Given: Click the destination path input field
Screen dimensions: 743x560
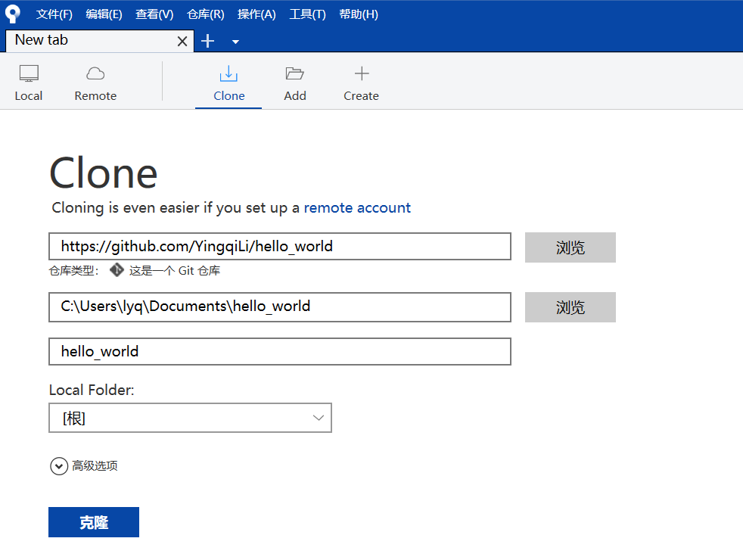Looking at the screenshot, I should click(x=280, y=307).
